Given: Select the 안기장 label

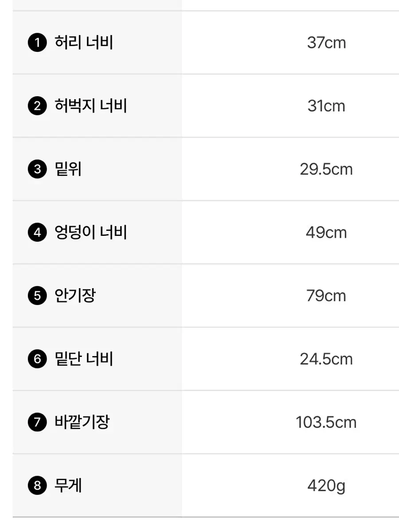Looking at the screenshot, I should click(75, 296).
